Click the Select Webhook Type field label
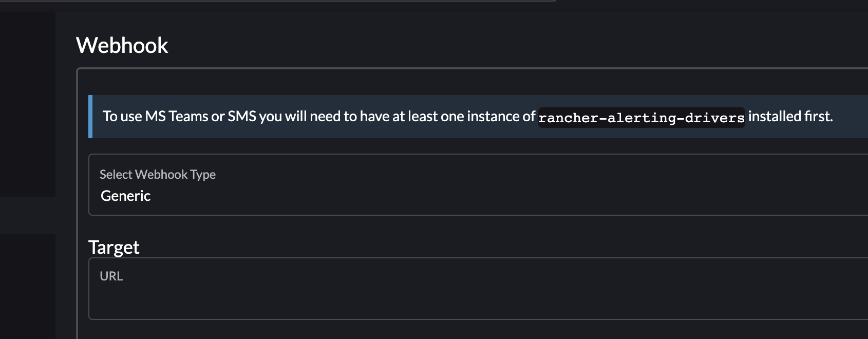 [158, 175]
